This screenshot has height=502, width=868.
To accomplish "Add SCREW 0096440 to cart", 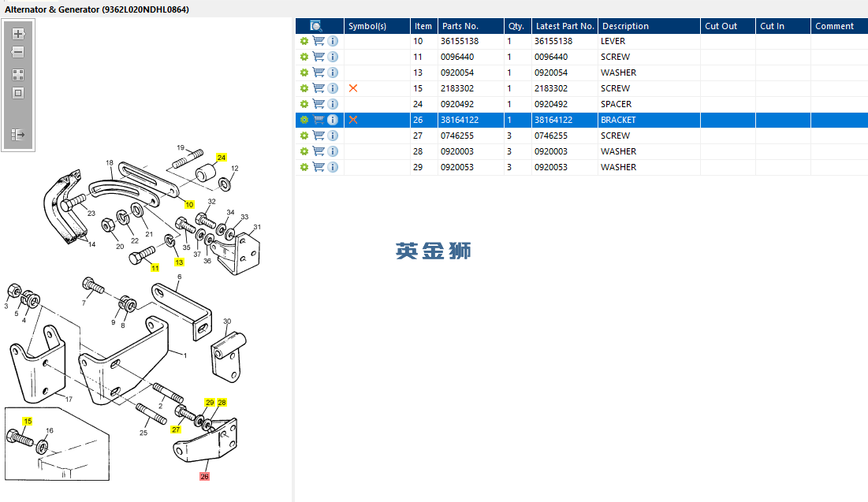I will click(x=319, y=57).
